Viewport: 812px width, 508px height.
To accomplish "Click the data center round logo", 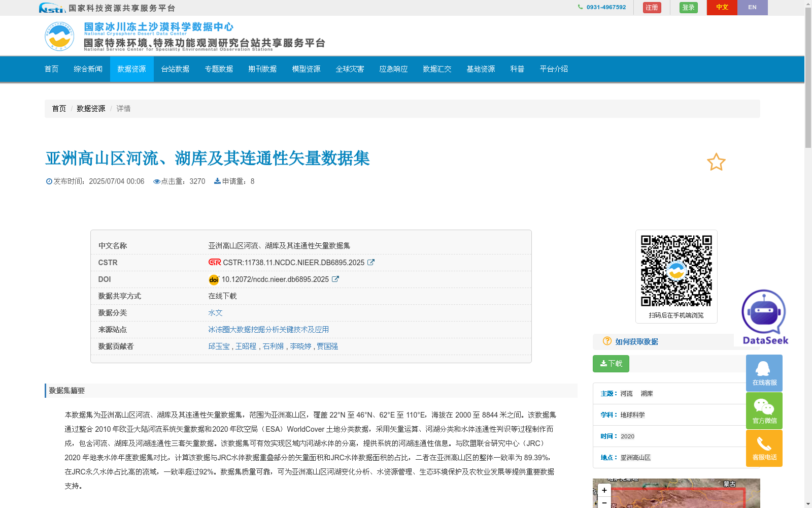I will point(59,36).
